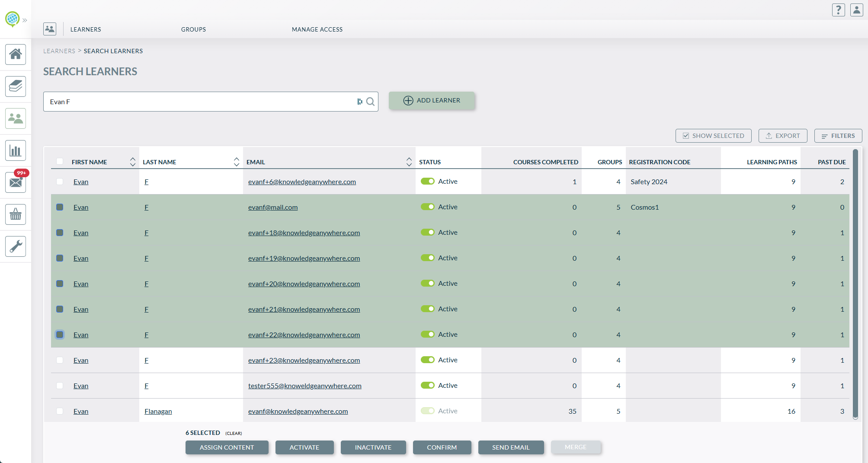Open the shopping basket icon
This screenshot has height=463, width=868.
point(16,214)
